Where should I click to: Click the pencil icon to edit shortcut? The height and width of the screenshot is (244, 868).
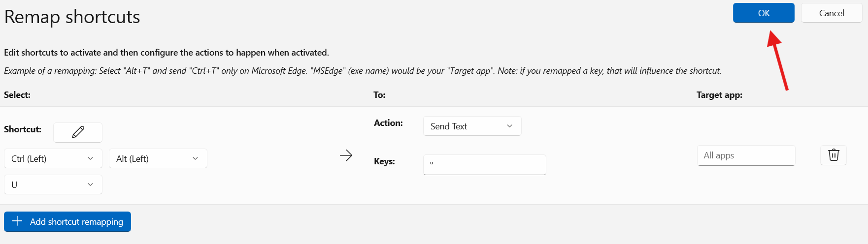click(x=78, y=132)
